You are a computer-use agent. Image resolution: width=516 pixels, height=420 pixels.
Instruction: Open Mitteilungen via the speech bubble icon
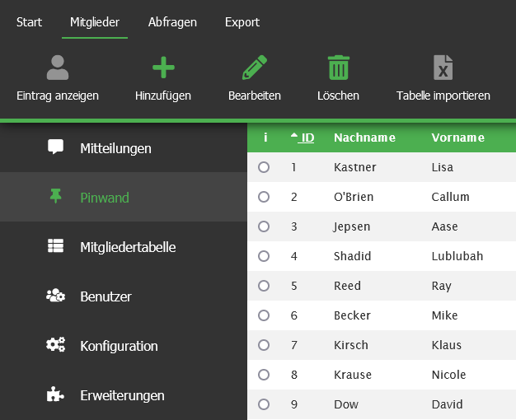tap(55, 148)
